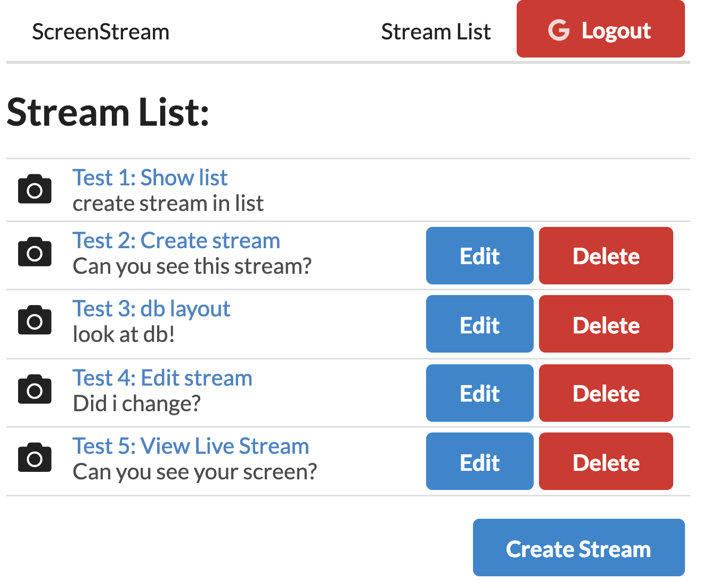Image resolution: width=702 pixels, height=588 pixels.
Task: Click Edit on Test 3: db layout
Action: (x=479, y=324)
